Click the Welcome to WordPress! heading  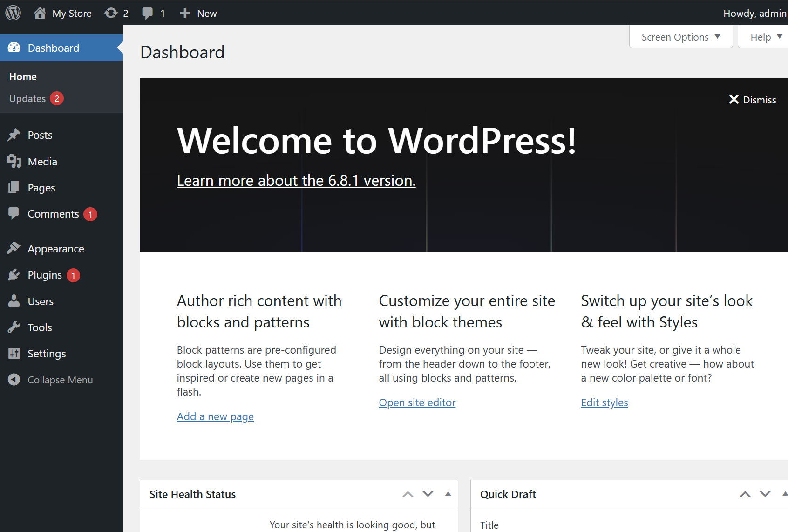point(376,140)
